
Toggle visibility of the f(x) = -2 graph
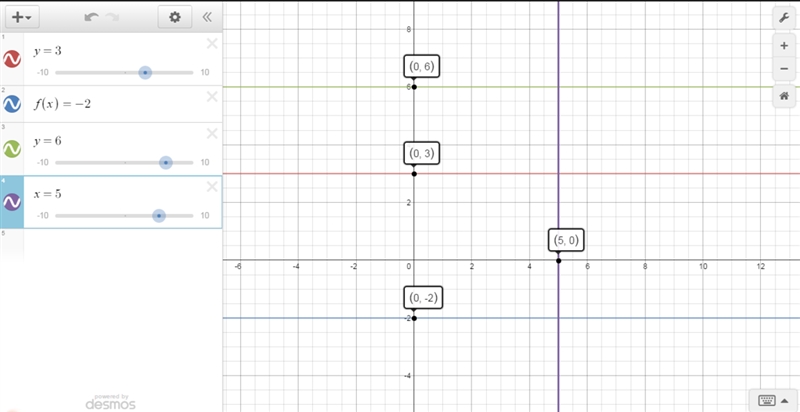[12, 104]
